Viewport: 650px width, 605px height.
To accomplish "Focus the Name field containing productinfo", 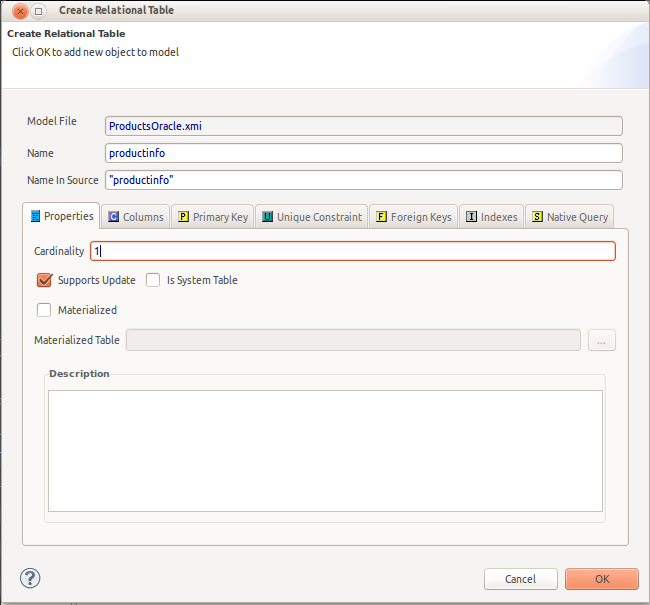I will click(x=364, y=153).
